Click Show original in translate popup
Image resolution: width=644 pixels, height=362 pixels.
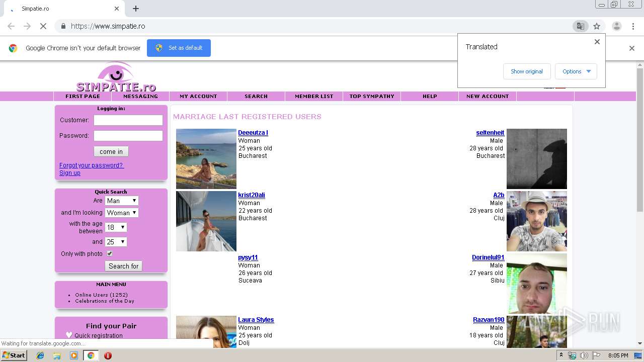(527, 71)
